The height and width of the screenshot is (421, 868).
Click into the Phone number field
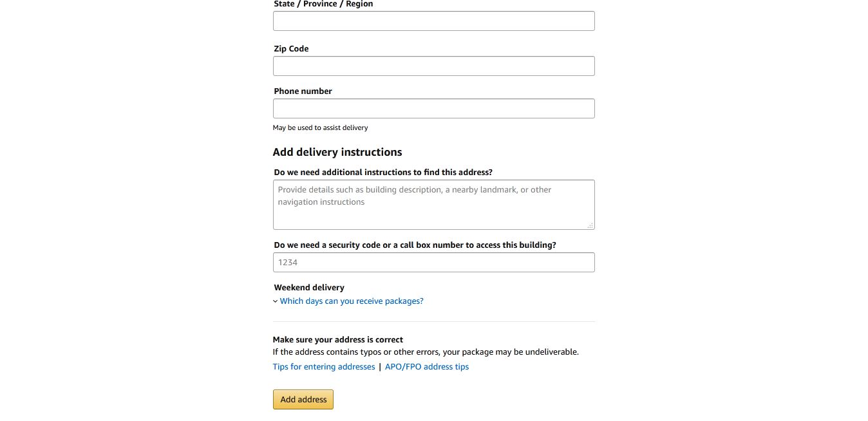[433, 108]
